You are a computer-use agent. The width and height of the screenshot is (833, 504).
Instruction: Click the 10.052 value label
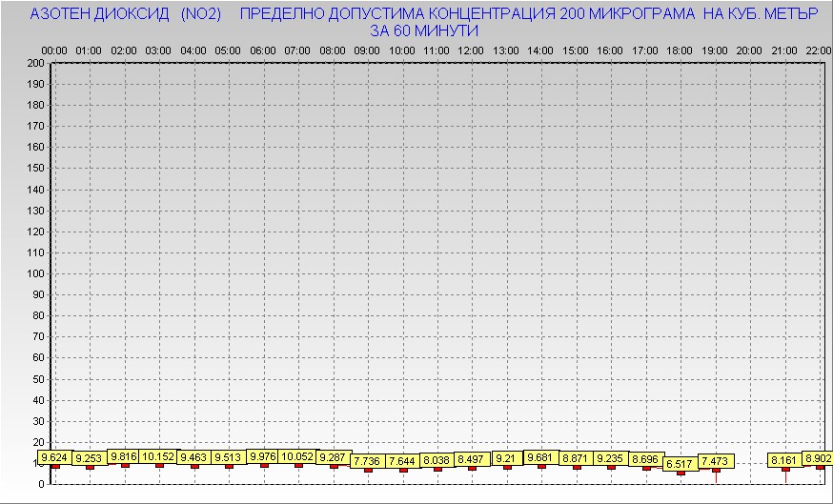click(x=297, y=457)
